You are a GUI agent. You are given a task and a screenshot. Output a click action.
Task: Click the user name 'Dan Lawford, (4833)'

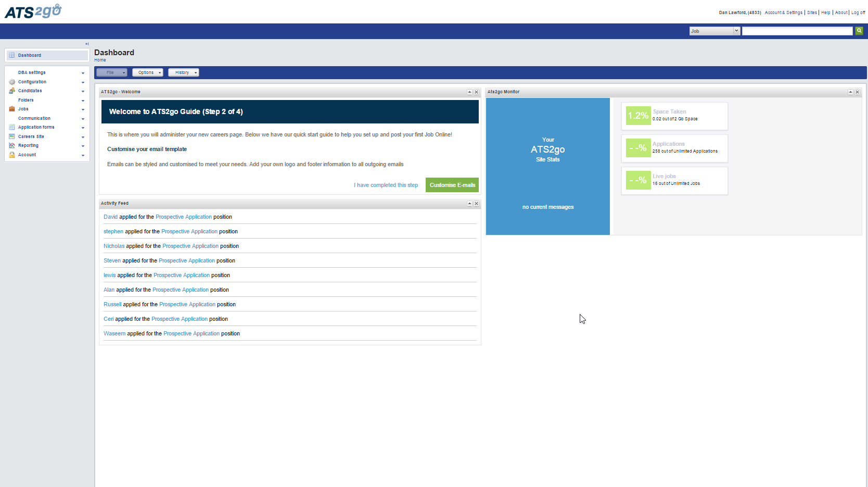click(x=740, y=13)
